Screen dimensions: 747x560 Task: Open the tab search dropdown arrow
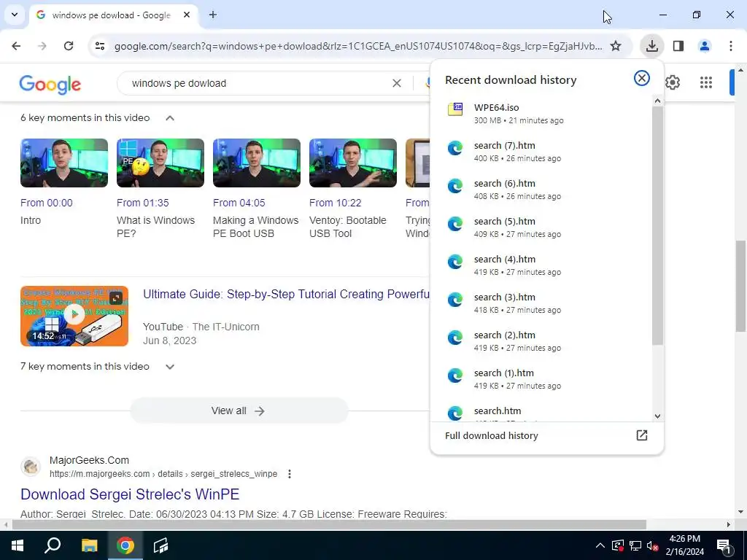pos(15,15)
